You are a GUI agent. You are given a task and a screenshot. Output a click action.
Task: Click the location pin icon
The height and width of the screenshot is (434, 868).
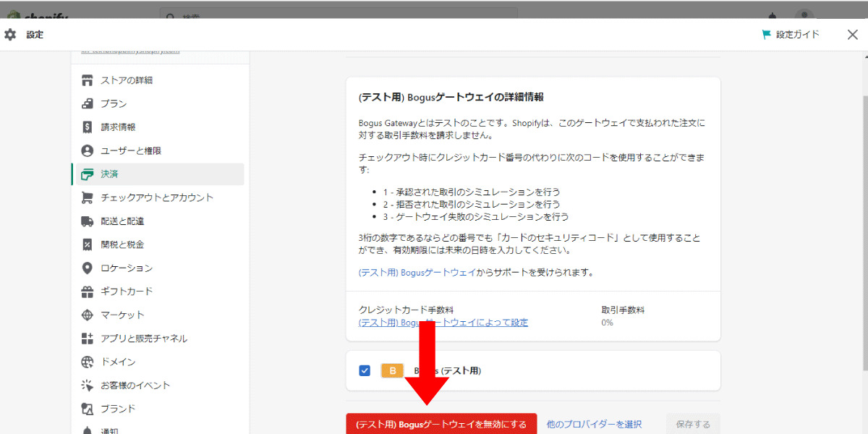tap(88, 268)
